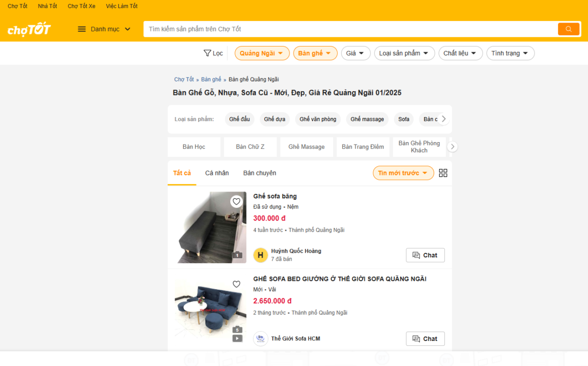Open the black sofa listing thumbnail
This screenshot has height=366, width=588.
[x=212, y=227]
